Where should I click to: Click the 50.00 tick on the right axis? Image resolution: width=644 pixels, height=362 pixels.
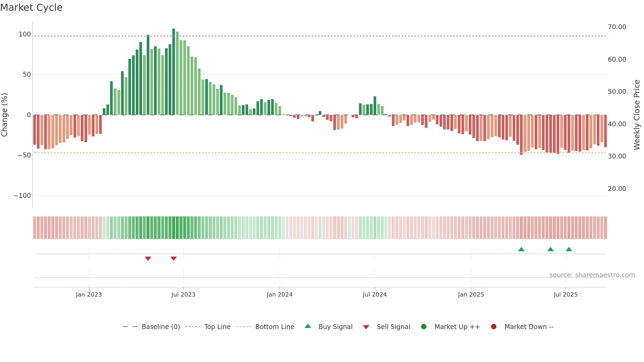pos(617,92)
